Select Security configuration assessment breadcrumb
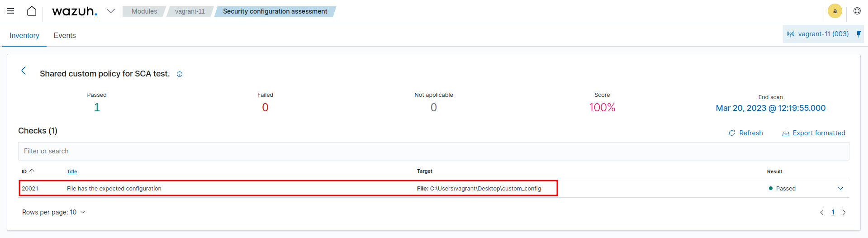This screenshot has height=238, width=868. pos(275,11)
